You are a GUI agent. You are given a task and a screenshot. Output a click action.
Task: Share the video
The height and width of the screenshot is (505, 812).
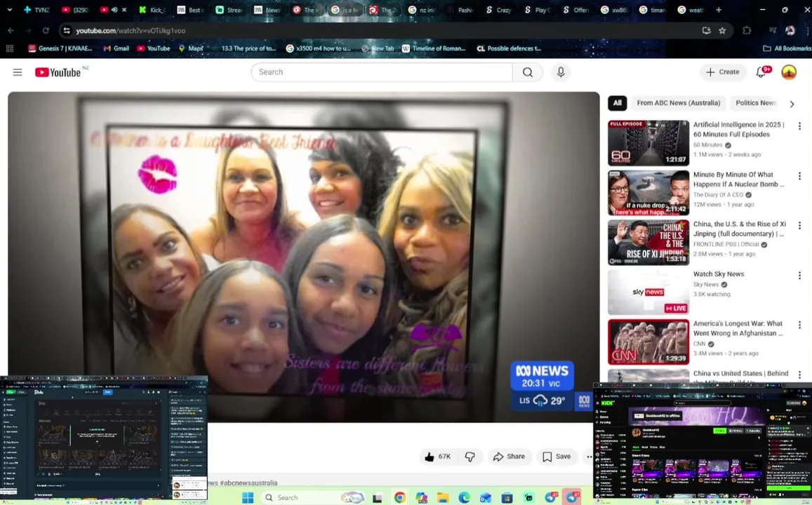[x=509, y=457]
